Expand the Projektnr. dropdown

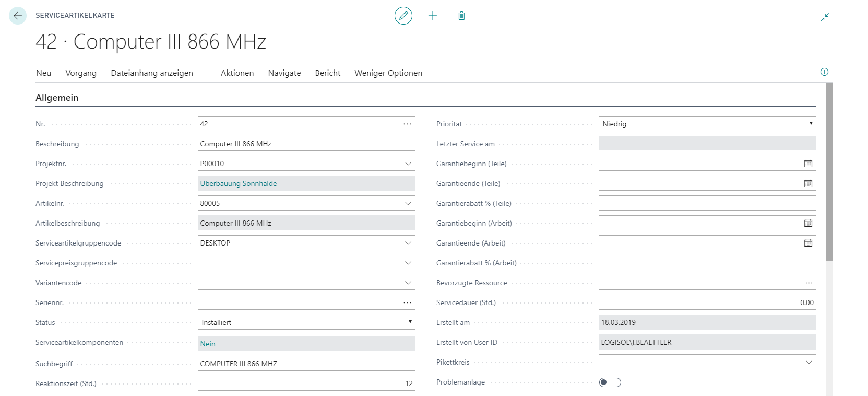pos(408,164)
